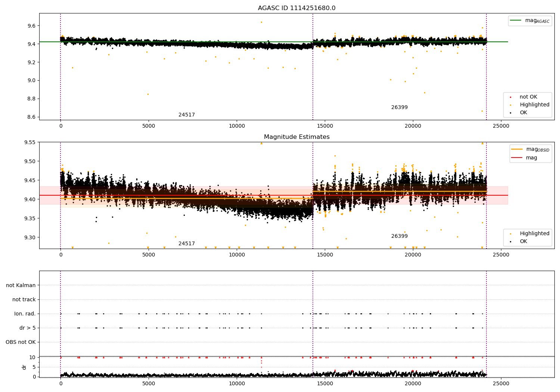Click obsid label '26399' in Magnitude Estimates panel
This screenshot has height=392, width=560.
[399, 236]
